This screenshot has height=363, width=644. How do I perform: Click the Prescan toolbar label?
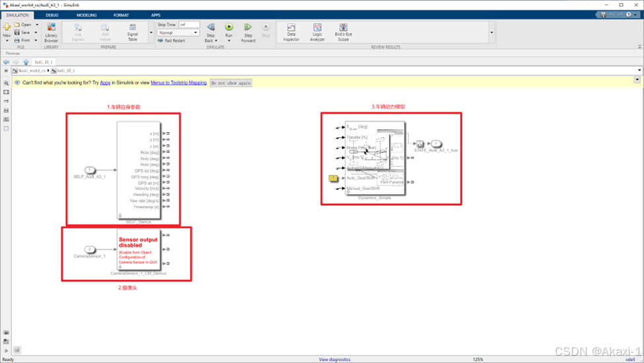13,53
